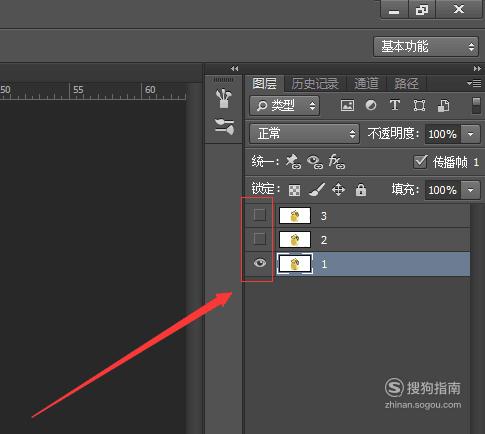Toggle the 传播帧 1 checkbox
The height and width of the screenshot is (434, 485).
click(420, 162)
